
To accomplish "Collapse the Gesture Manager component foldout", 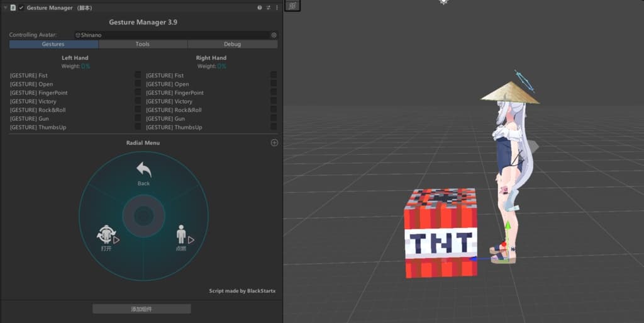I will click(x=4, y=8).
